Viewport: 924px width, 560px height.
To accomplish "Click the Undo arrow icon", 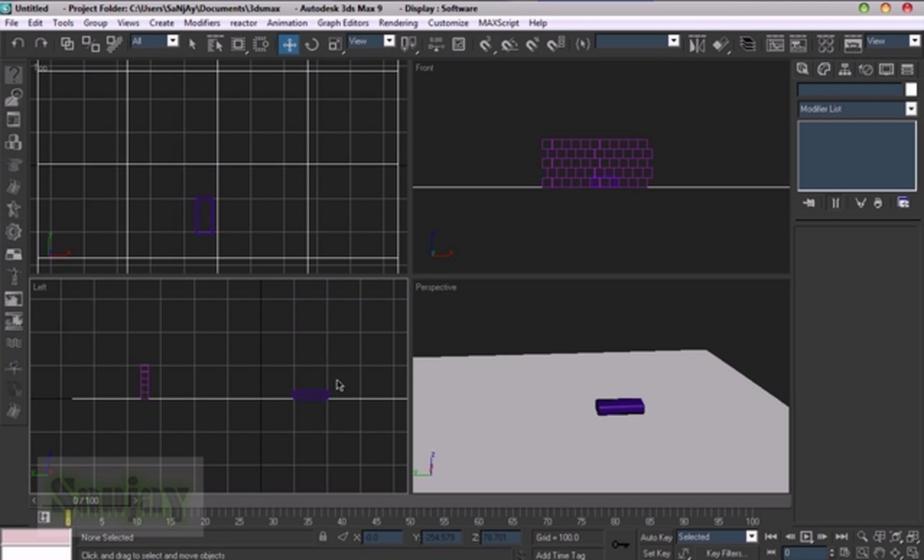I will coord(17,43).
